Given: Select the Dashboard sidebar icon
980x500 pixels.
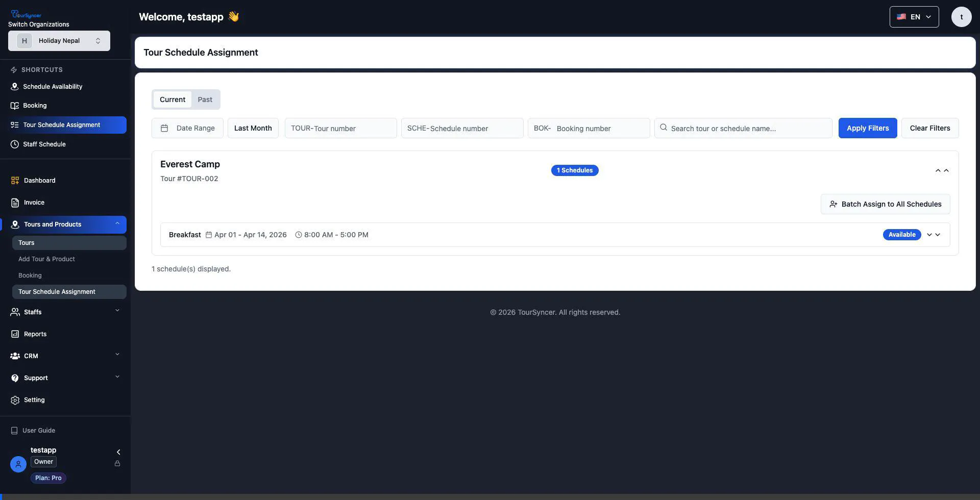Looking at the screenshot, I should click(x=14, y=180).
